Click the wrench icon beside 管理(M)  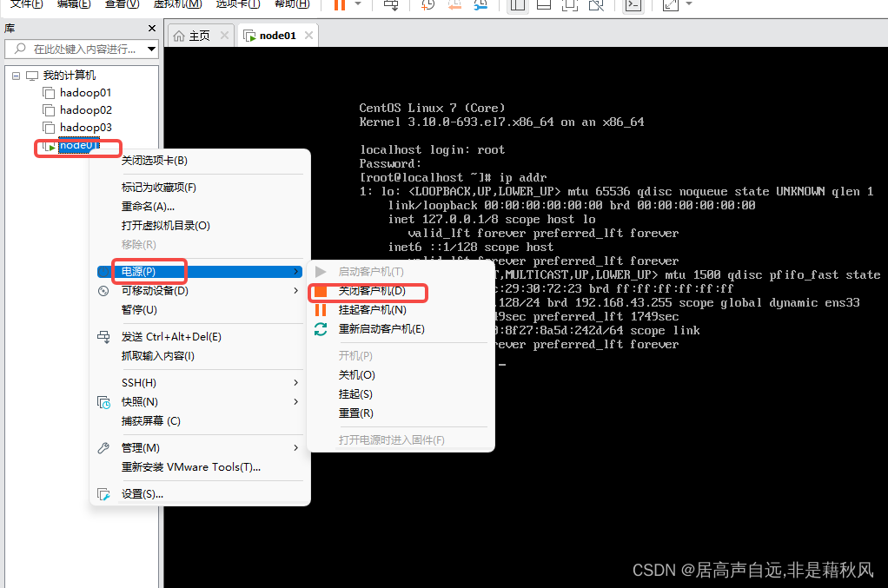click(x=103, y=448)
